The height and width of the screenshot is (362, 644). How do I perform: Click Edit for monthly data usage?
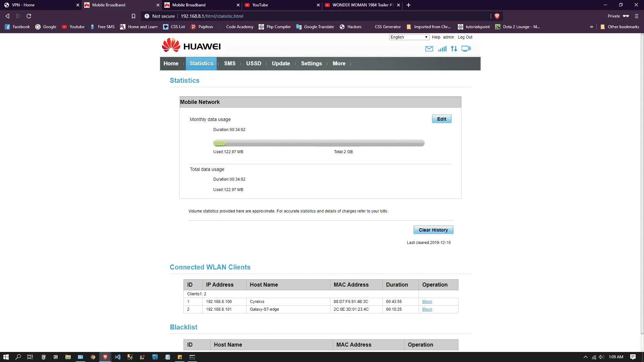(441, 119)
